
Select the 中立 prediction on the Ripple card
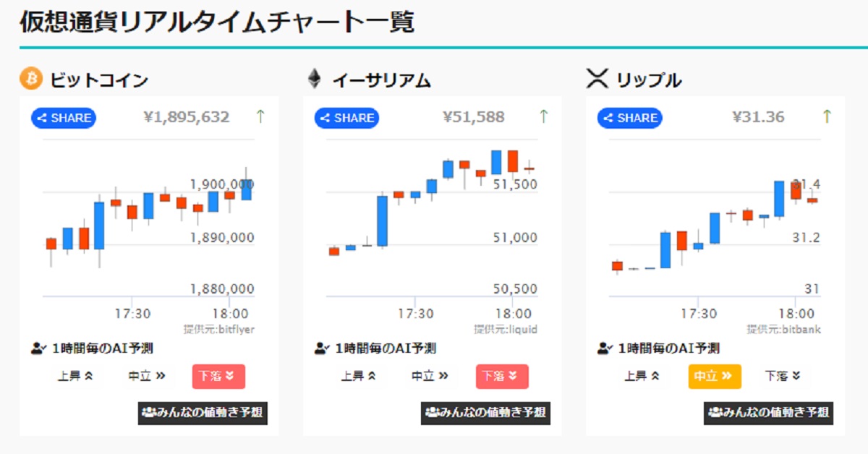pos(715,376)
